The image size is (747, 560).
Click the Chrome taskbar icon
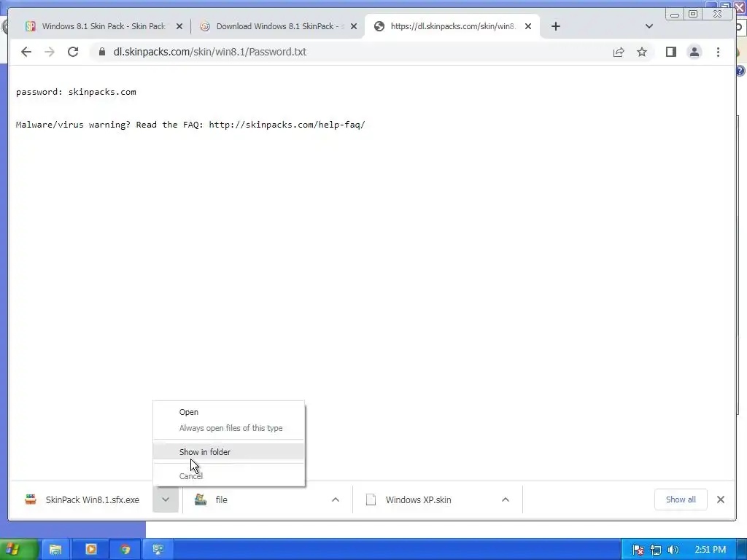pos(125,550)
